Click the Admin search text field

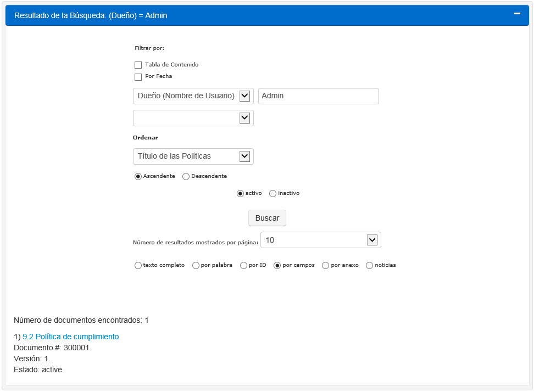click(318, 96)
